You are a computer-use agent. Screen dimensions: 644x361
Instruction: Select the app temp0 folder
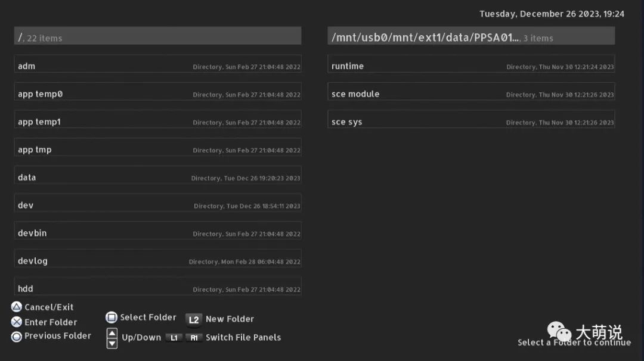[157, 94]
